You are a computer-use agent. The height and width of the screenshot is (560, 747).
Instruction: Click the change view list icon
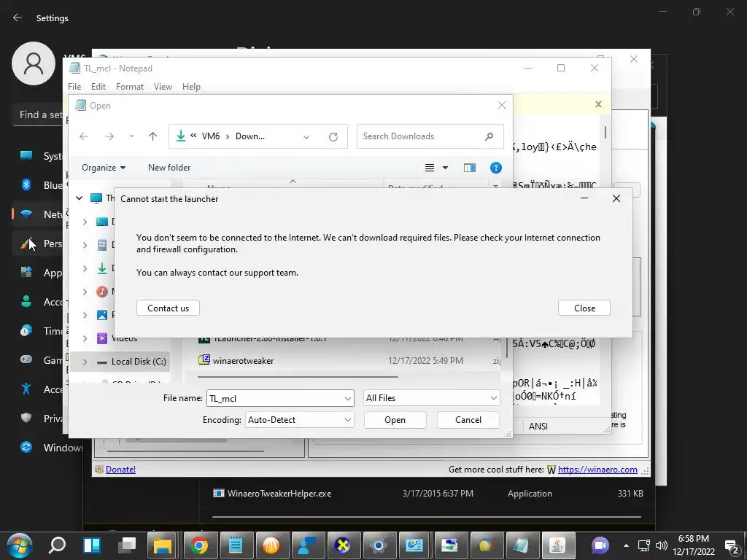coord(429,168)
